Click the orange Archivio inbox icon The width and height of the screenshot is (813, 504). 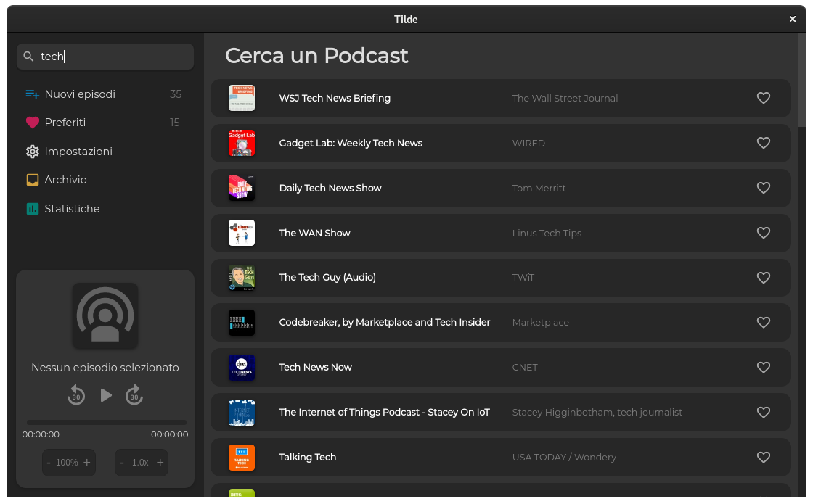32,180
